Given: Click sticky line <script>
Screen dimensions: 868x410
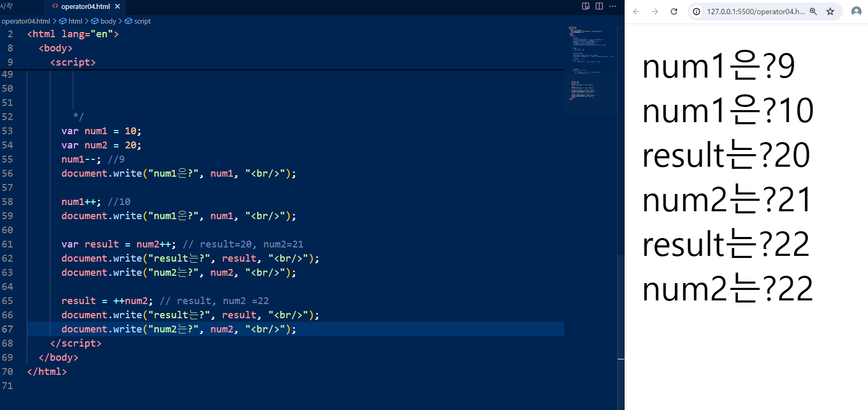Looking at the screenshot, I should click(73, 62).
